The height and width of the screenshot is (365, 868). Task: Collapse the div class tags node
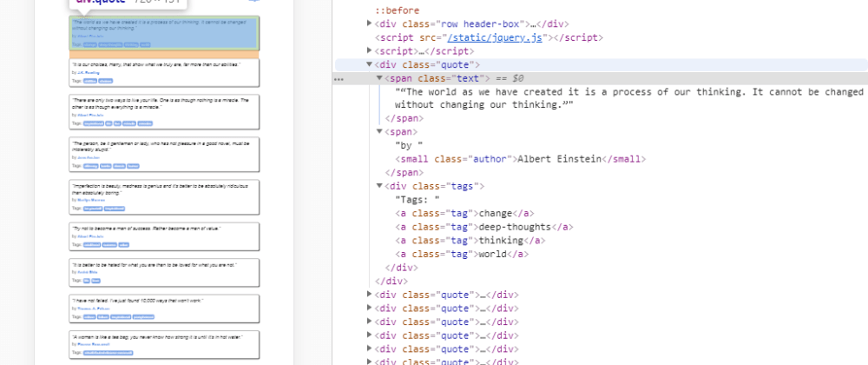pyautogui.click(x=379, y=186)
